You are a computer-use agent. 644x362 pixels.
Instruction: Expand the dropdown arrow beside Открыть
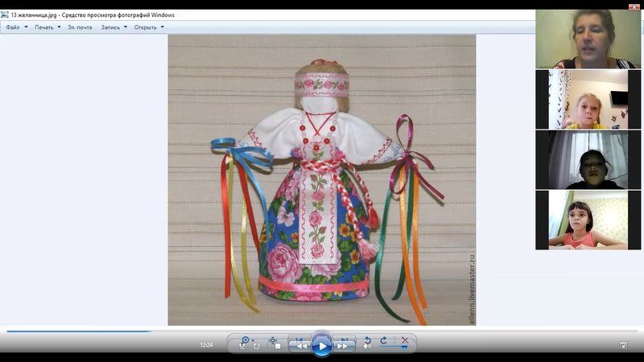point(163,27)
